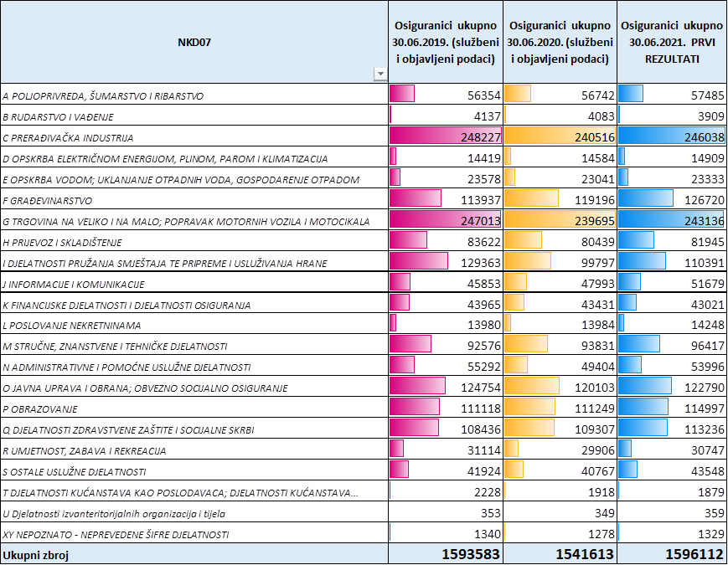Viewport: 728px width, 565px height.
Task: Click the 2021 value 43548
Action: [708, 471]
